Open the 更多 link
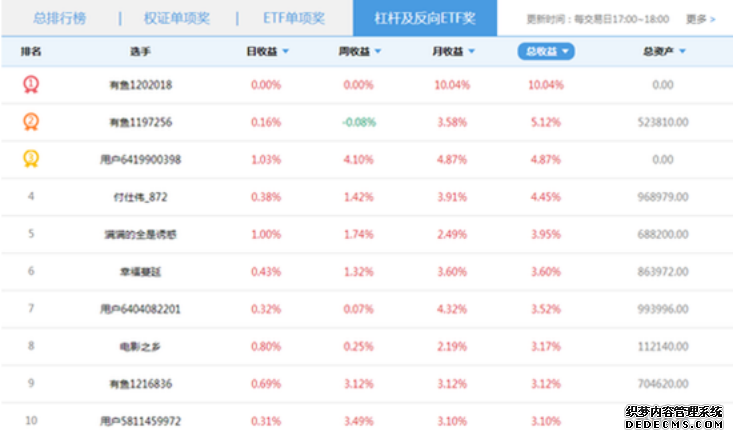The image size is (734, 439). 701,19
